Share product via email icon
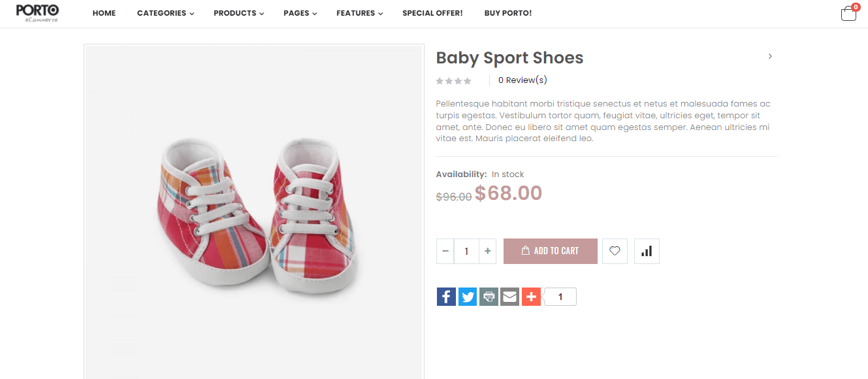Viewport: 868px width, 379px height. [x=509, y=297]
